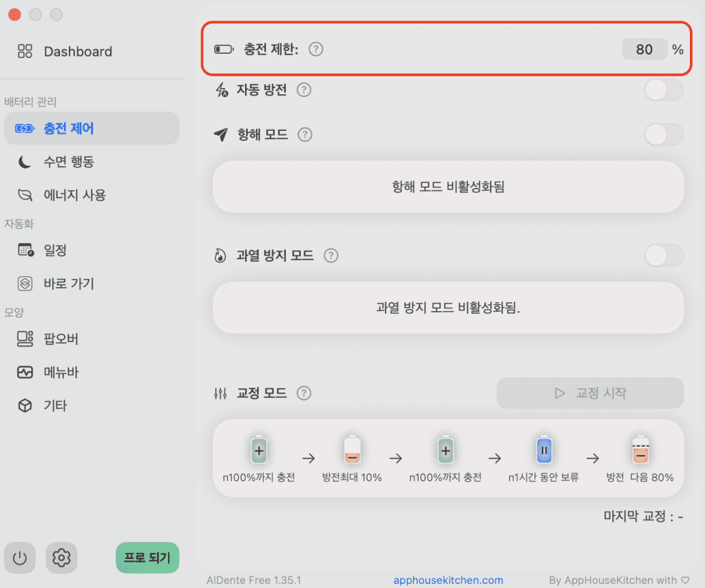
Task: Click help icon beside 항해 모드
Action: [305, 135]
